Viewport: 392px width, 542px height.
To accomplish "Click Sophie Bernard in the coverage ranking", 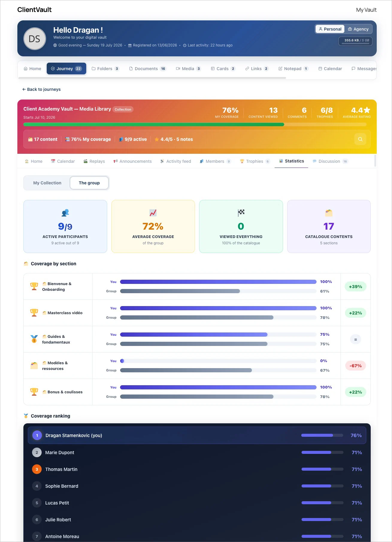I will 197,486.
